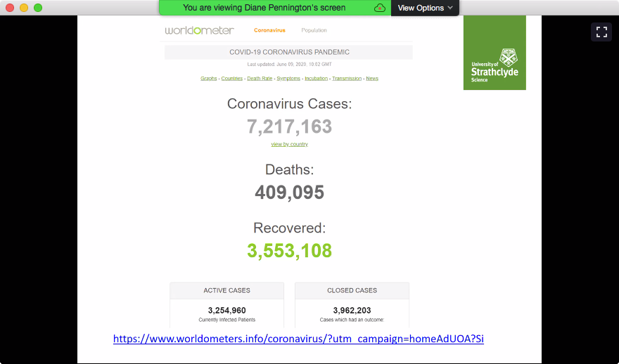Switch to the Population tab
Image resolution: width=619 pixels, height=364 pixels.
click(314, 30)
